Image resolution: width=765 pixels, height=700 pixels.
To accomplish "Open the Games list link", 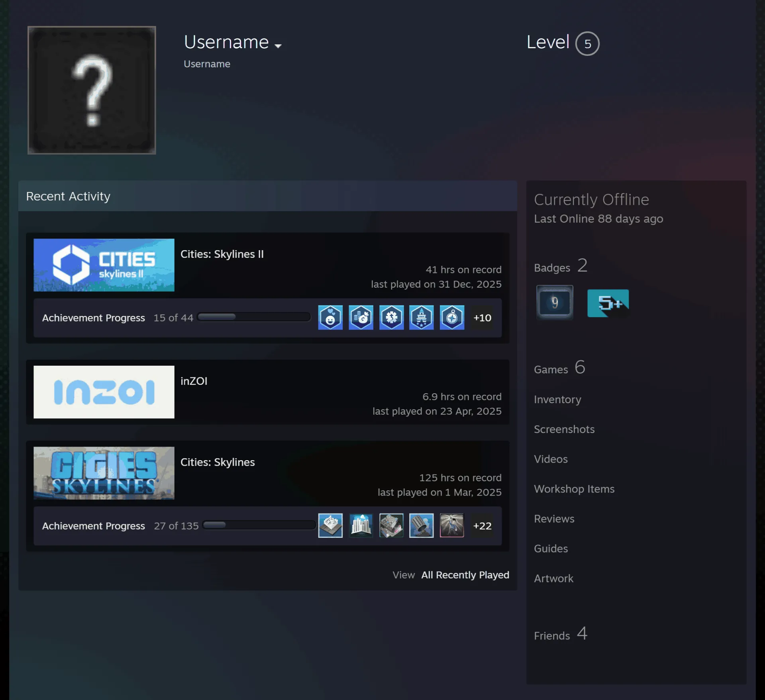I will 559,368.
